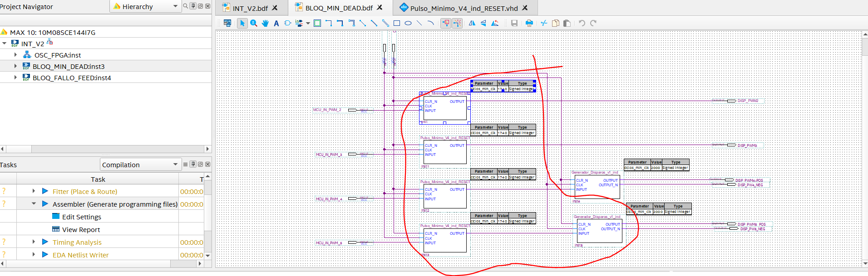Click the Timing Analysis link
868x276 pixels.
pos(77,242)
